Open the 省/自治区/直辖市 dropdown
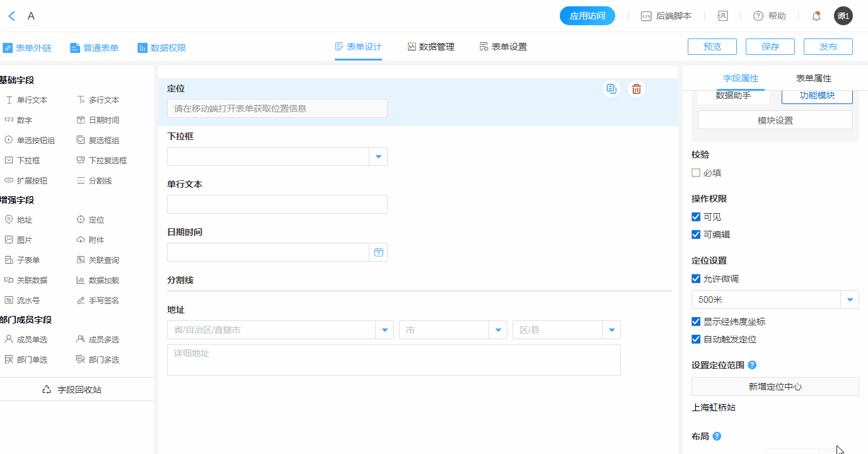 click(x=385, y=330)
